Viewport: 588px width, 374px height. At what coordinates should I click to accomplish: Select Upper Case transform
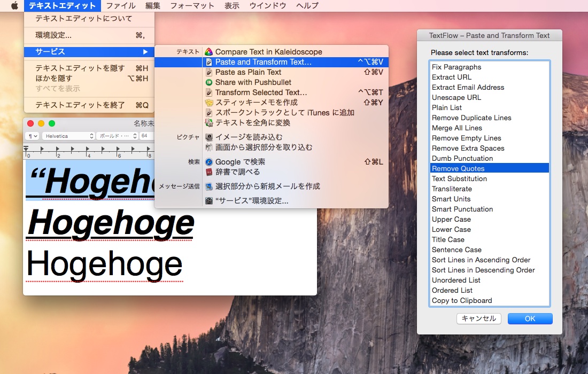coord(489,219)
